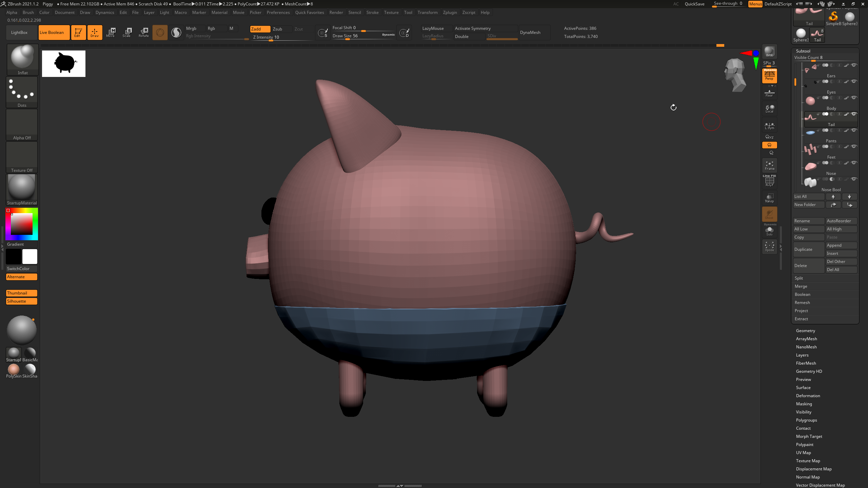868x488 pixels.
Task: Click the Draw Size slider
Action: (x=363, y=36)
